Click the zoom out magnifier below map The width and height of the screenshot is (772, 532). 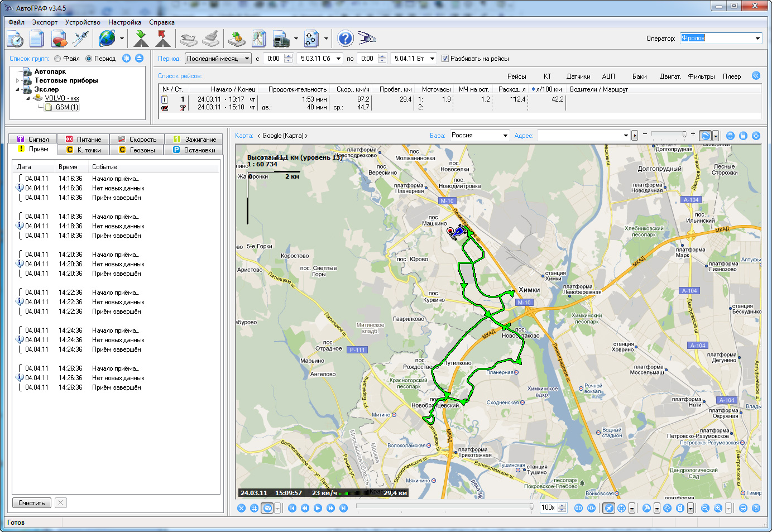pos(705,508)
